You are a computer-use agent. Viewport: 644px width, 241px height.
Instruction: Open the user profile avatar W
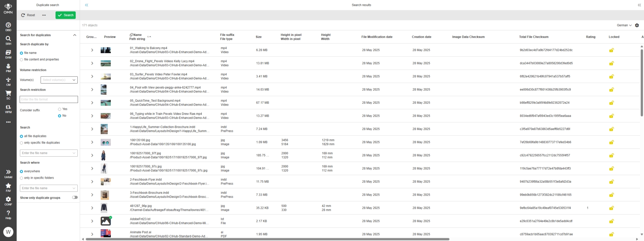(8, 232)
